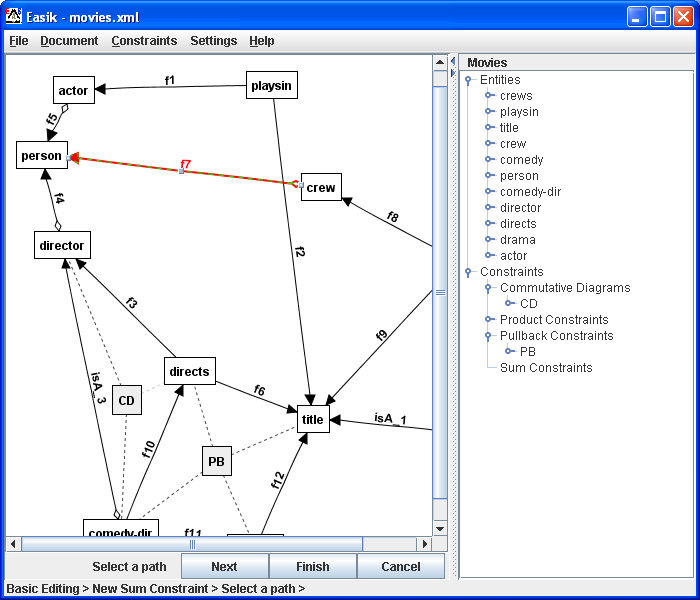Click the horizontal scrollbar thumb
This screenshot has height=600, width=700.
click(192, 544)
